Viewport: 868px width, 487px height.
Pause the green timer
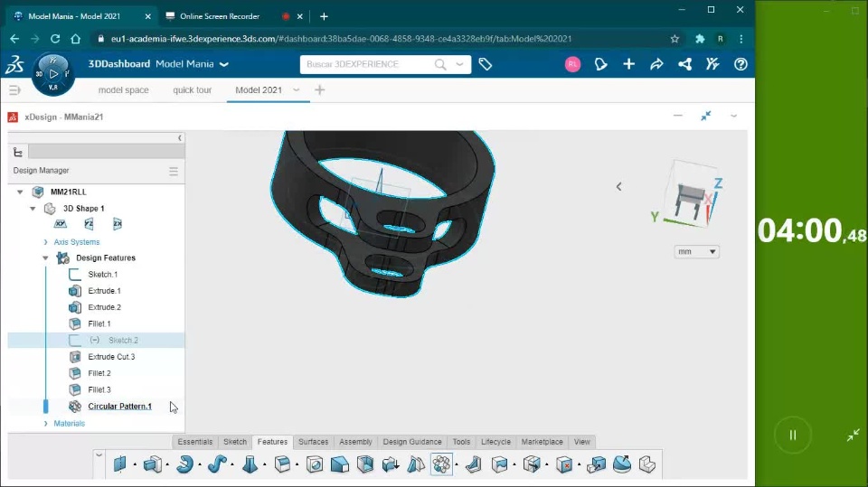(x=793, y=435)
